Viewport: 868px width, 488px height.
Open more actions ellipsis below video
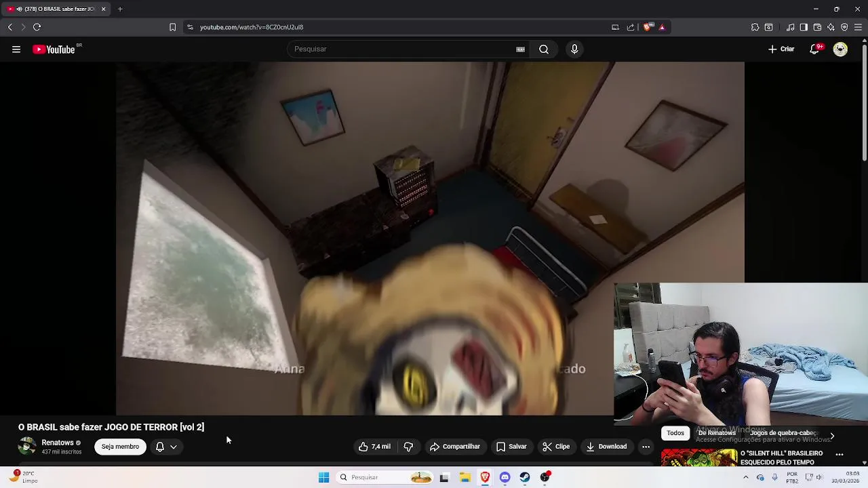coord(646,447)
